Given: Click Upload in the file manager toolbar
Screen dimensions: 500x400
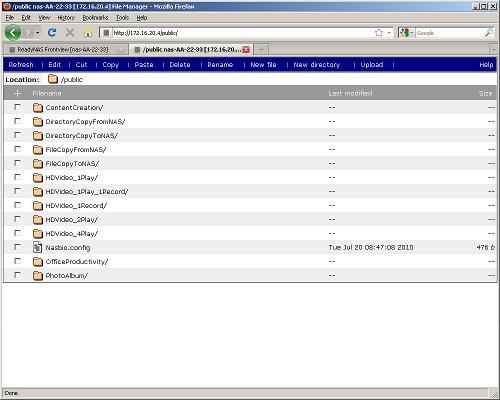Looking at the screenshot, I should coord(372,65).
